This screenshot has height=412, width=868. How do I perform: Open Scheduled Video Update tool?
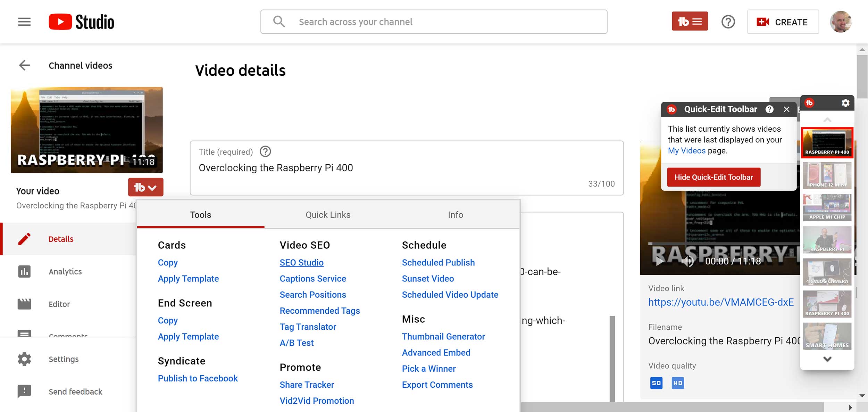tap(450, 295)
